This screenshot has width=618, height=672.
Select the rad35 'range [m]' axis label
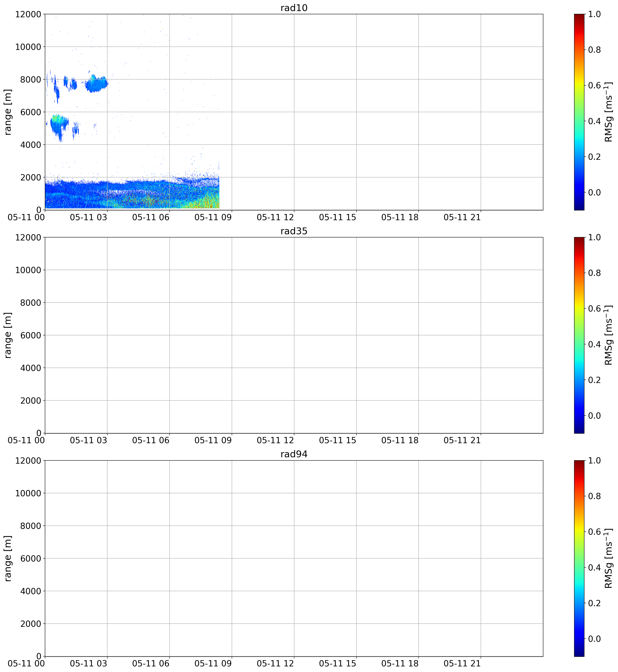click(x=8, y=335)
